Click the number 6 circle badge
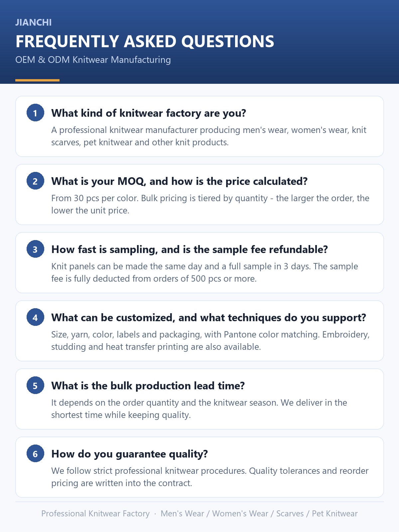The width and height of the screenshot is (399, 532). pos(35,454)
